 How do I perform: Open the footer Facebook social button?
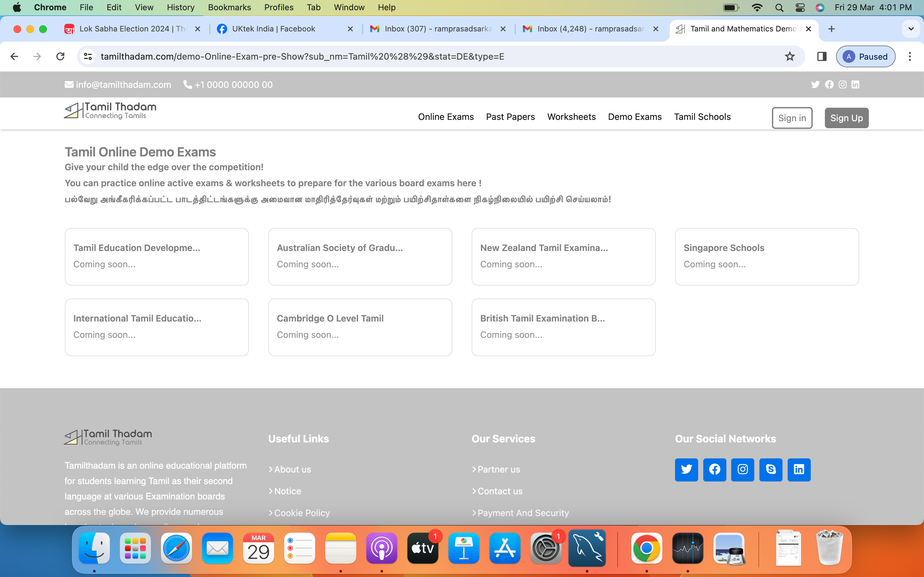pyautogui.click(x=714, y=469)
